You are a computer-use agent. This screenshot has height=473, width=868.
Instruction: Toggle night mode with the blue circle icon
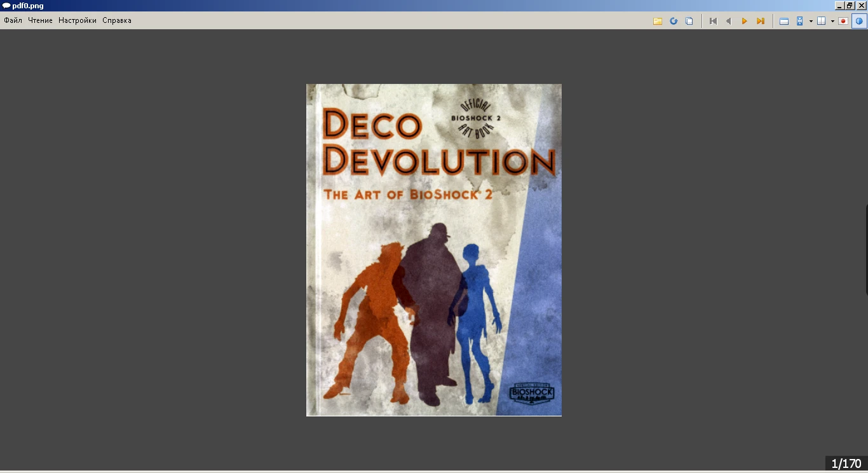click(x=859, y=20)
